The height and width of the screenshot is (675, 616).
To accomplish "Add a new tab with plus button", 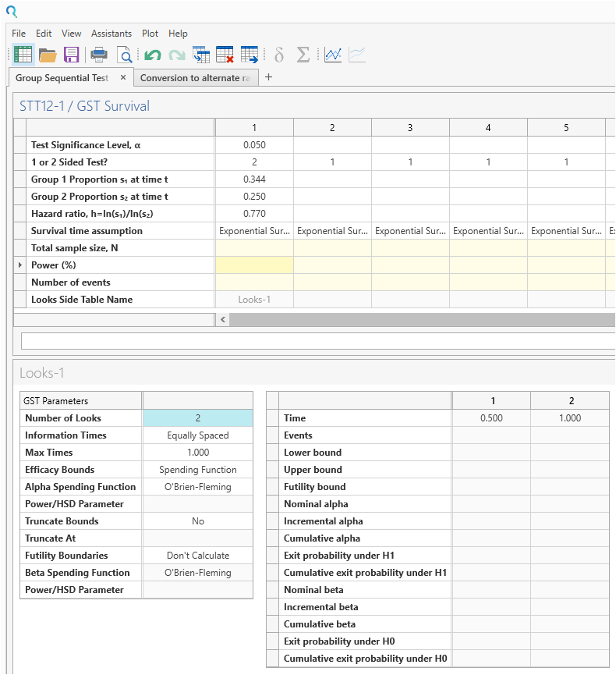I will coord(268,77).
